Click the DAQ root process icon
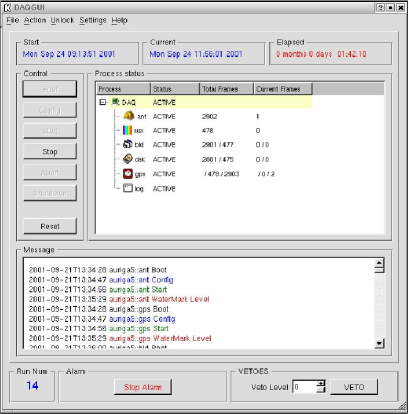This screenshot has height=414, width=409. 115,102
